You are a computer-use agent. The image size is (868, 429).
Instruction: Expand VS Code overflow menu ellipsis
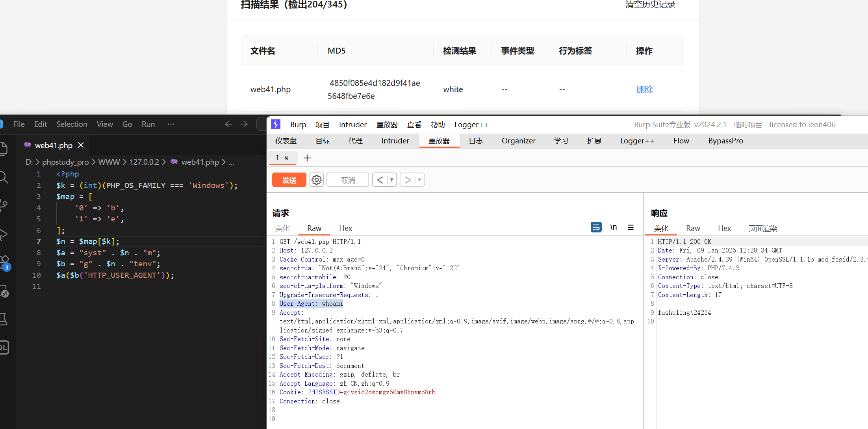(171, 124)
